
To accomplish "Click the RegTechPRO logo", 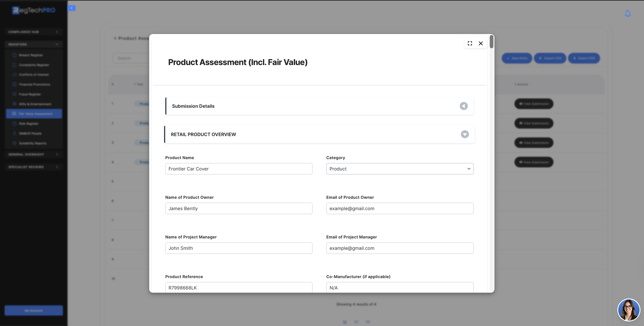I will pos(34,10).
